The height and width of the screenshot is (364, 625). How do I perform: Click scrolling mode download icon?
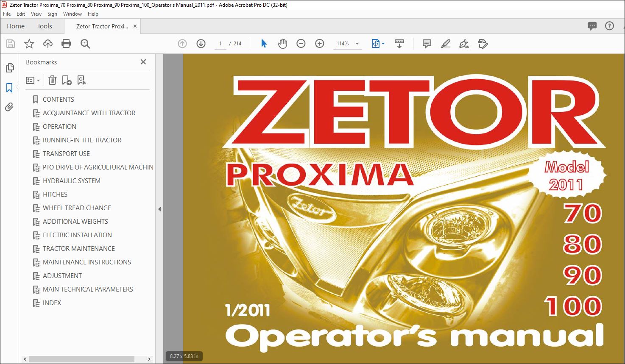pyautogui.click(x=399, y=44)
